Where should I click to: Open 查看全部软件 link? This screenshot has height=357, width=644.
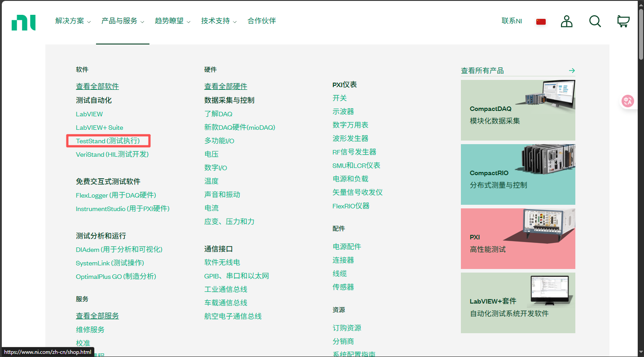coord(97,86)
